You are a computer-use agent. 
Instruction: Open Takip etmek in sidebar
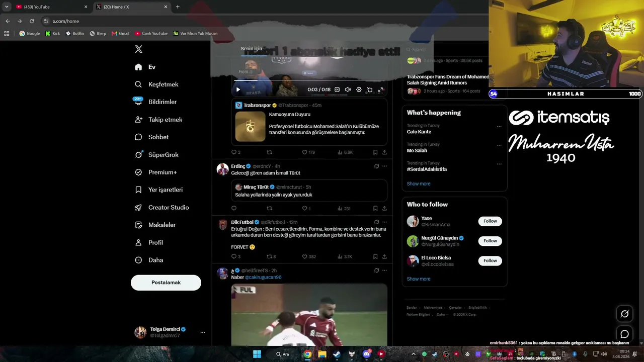pyautogui.click(x=158, y=120)
